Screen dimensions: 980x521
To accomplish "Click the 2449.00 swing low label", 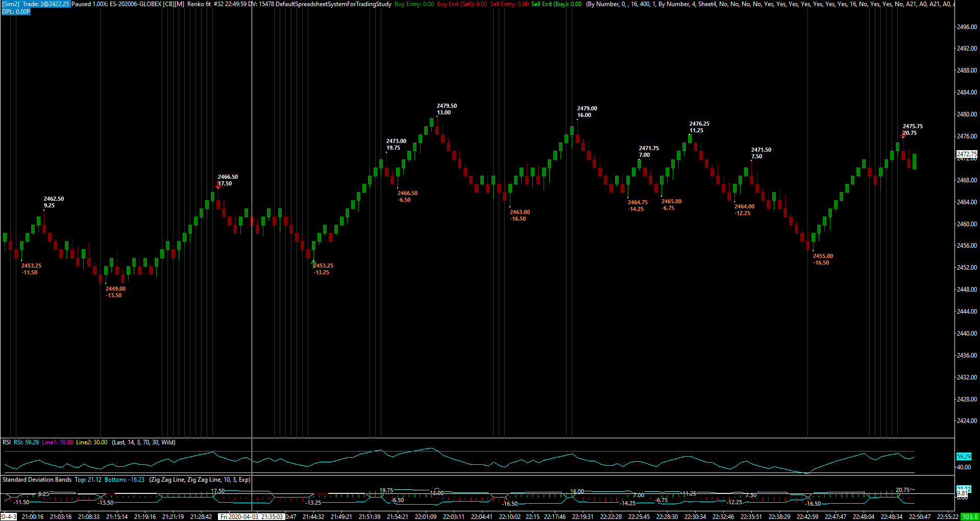I will point(115,289).
